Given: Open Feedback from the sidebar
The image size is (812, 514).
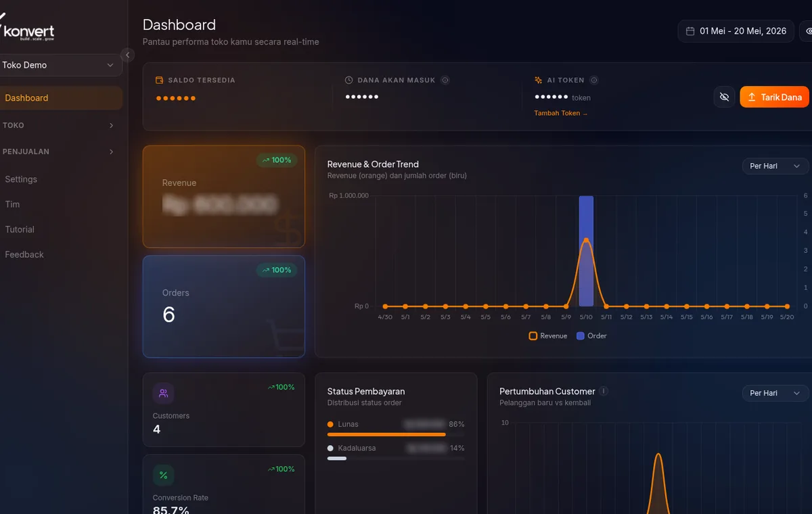Looking at the screenshot, I should coord(24,254).
